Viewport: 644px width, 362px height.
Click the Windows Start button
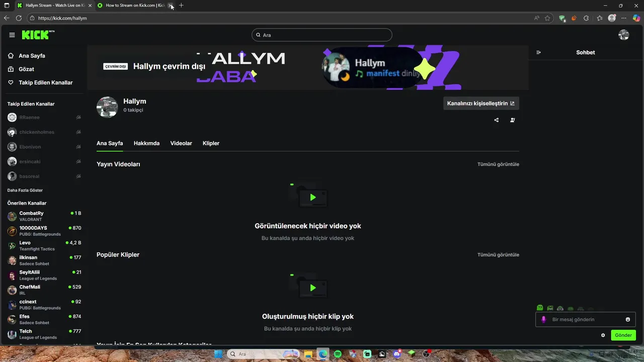(218, 354)
